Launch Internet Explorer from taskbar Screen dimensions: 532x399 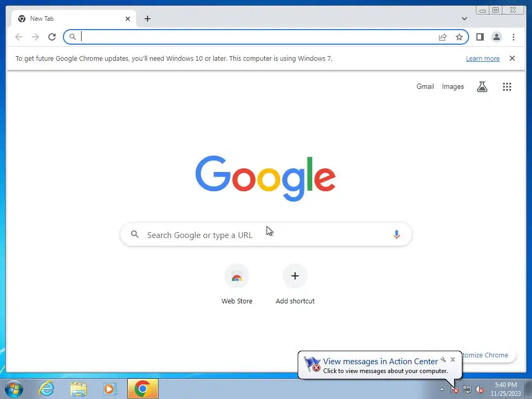pyautogui.click(x=46, y=389)
